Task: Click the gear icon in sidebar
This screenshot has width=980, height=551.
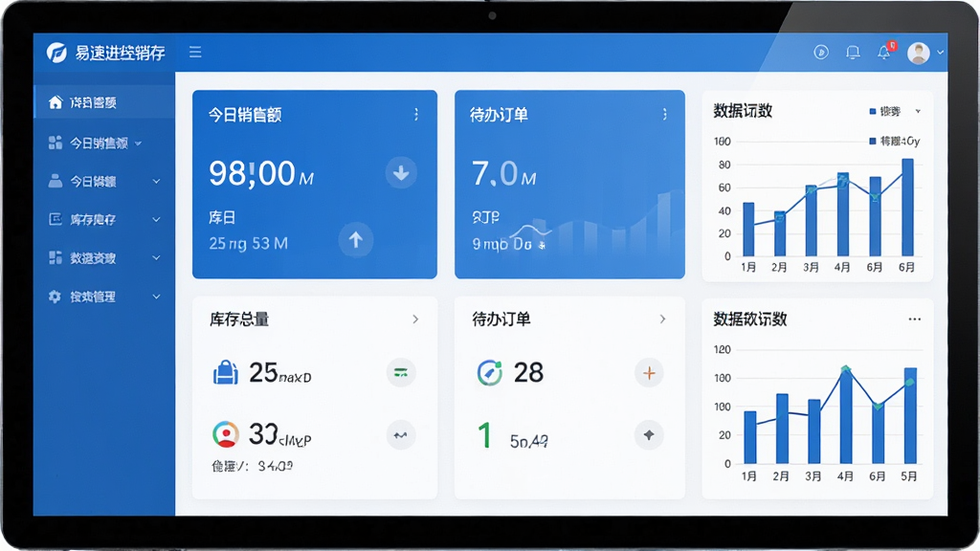Action: [55, 297]
